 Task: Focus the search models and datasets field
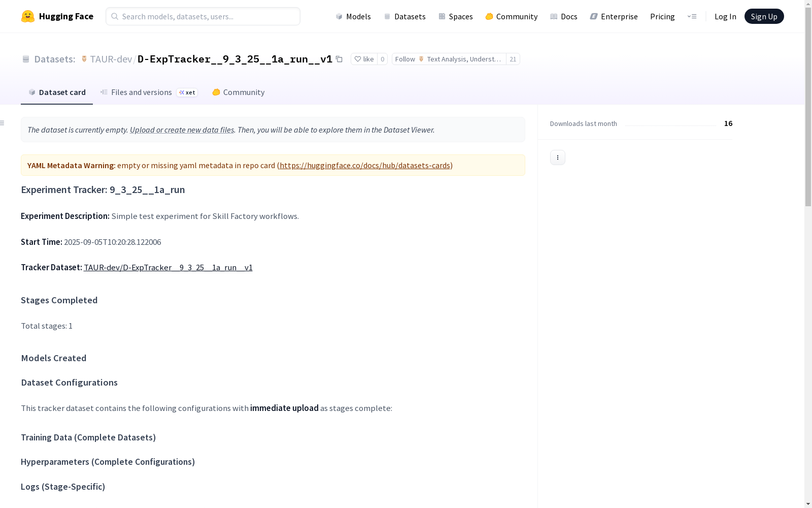coord(203,16)
